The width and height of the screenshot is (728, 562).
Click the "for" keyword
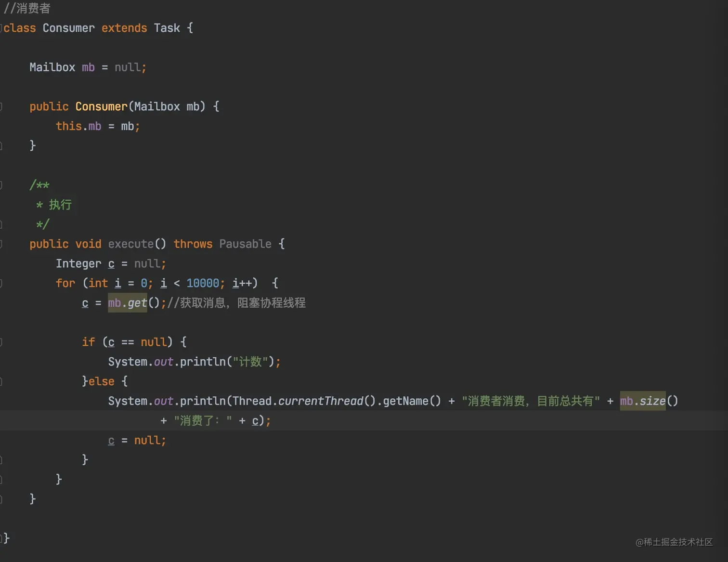click(65, 283)
